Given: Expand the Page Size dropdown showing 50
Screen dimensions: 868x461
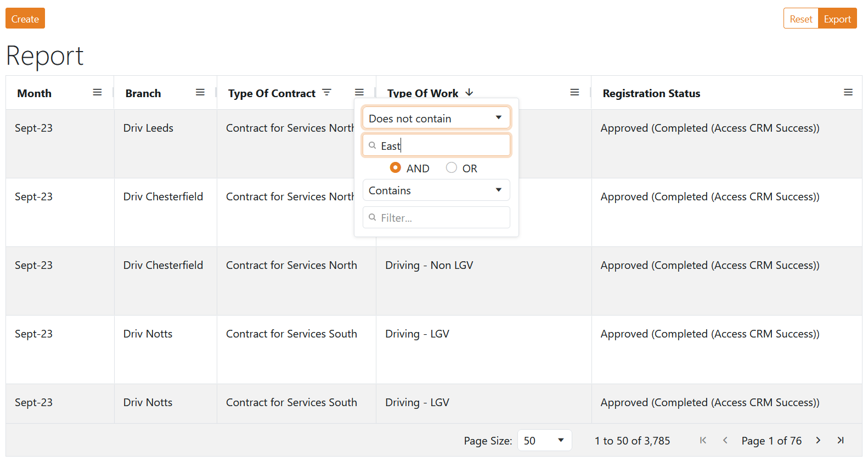Looking at the screenshot, I should pos(544,441).
